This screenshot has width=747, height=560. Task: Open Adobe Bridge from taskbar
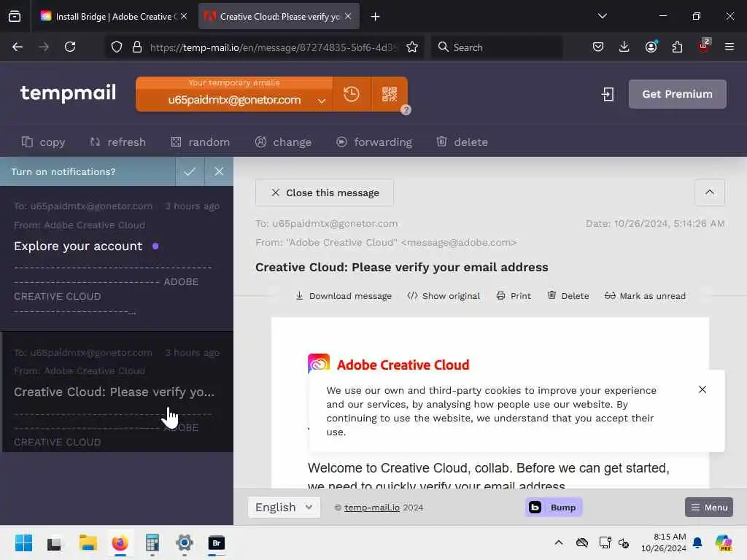pyautogui.click(x=217, y=542)
